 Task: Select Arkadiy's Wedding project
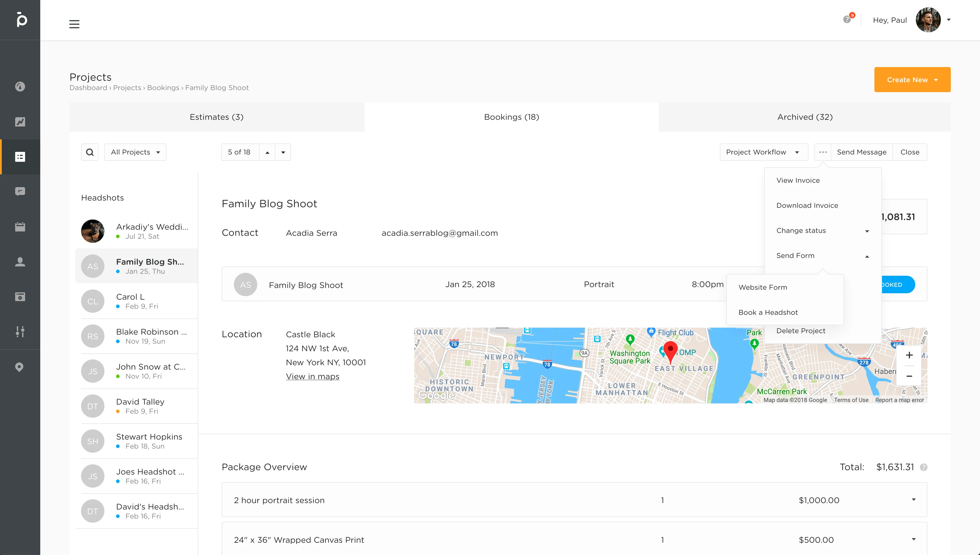click(136, 231)
